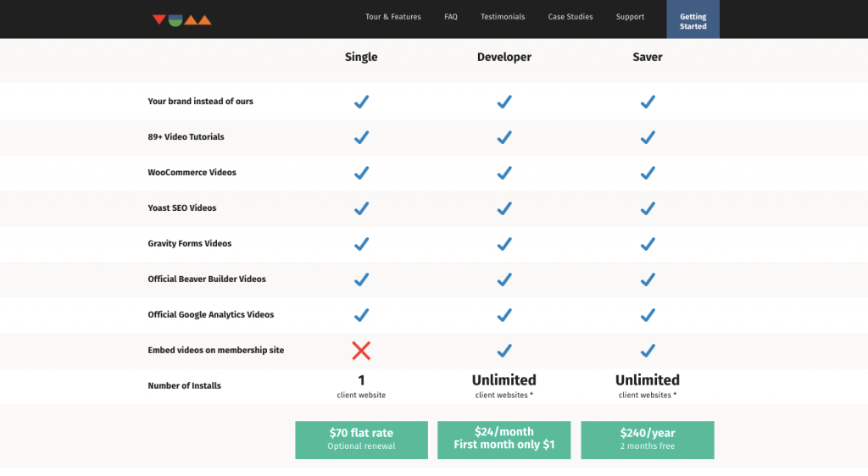Click Single checkmark for Gravity Forms Videos

click(x=361, y=244)
